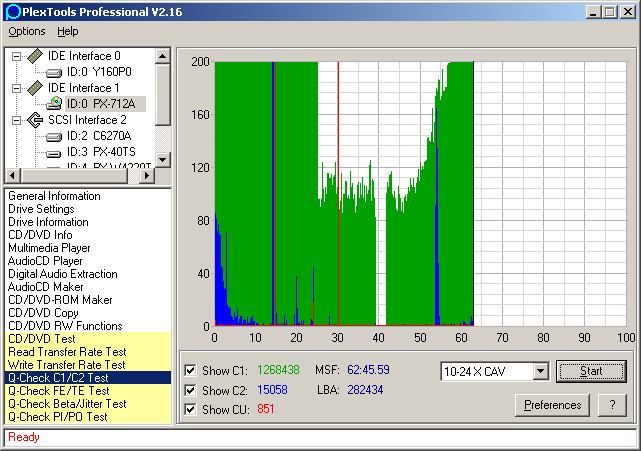This screenshot has width=641, height=451.
Task: Close the PlexTools window
Action: click(x=628, y=12)
